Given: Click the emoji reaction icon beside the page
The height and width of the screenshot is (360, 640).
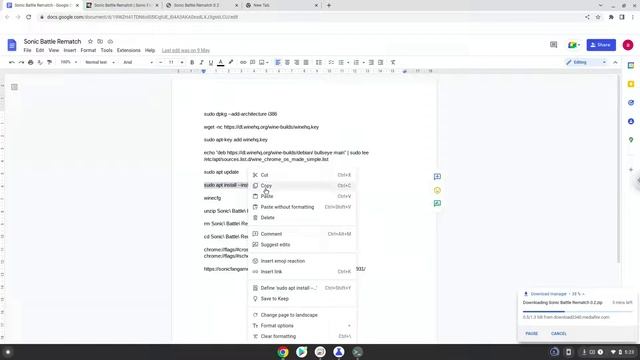Looking at the screenshot, I should (x=437, y=190).
